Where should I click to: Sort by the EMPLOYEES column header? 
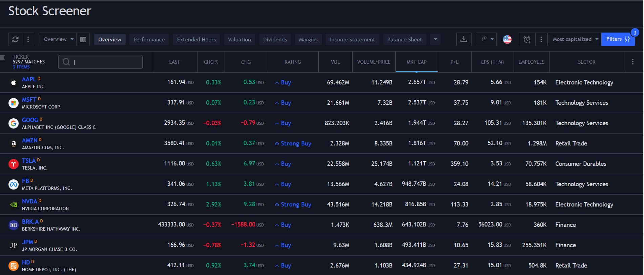[x=532, y=62]
